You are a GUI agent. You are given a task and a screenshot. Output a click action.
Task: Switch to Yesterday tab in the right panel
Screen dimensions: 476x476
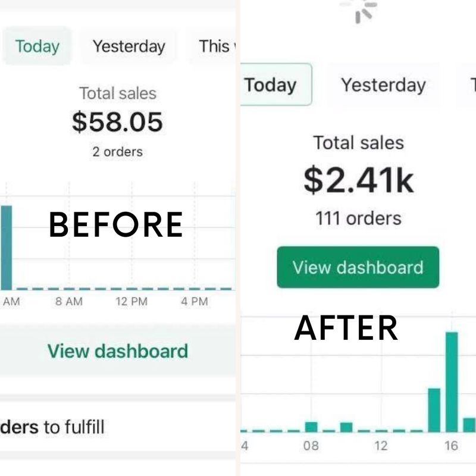pyautogui.click(x=383, y=85)
